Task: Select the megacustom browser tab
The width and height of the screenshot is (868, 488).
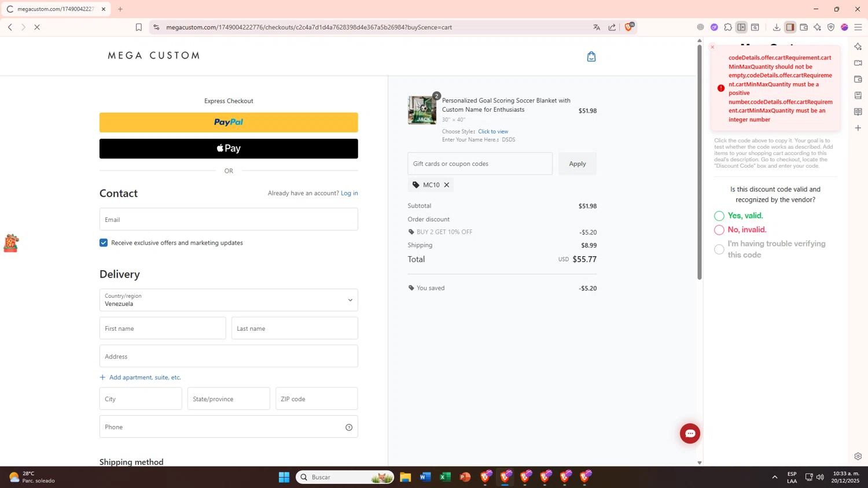Action: 56,9
